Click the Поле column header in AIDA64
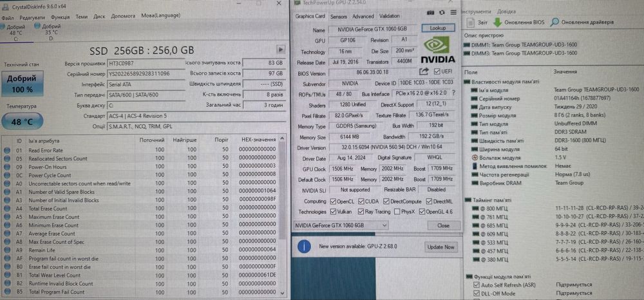Screen dimensions: 644x300 471,71
